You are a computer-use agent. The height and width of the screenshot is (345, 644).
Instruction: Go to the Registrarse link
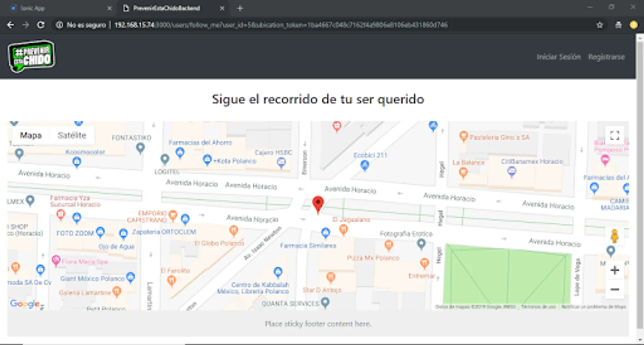pyautogui.click(x=606, y=57)
